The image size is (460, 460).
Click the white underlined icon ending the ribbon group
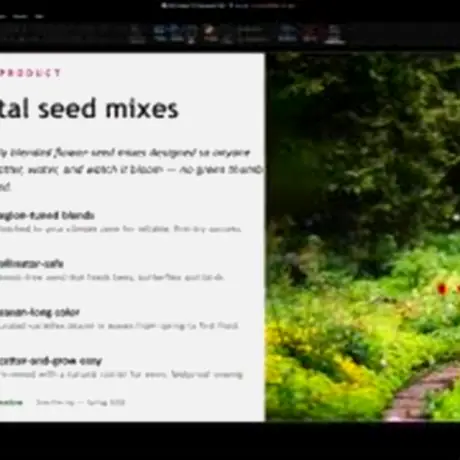(x=334, y=34)
